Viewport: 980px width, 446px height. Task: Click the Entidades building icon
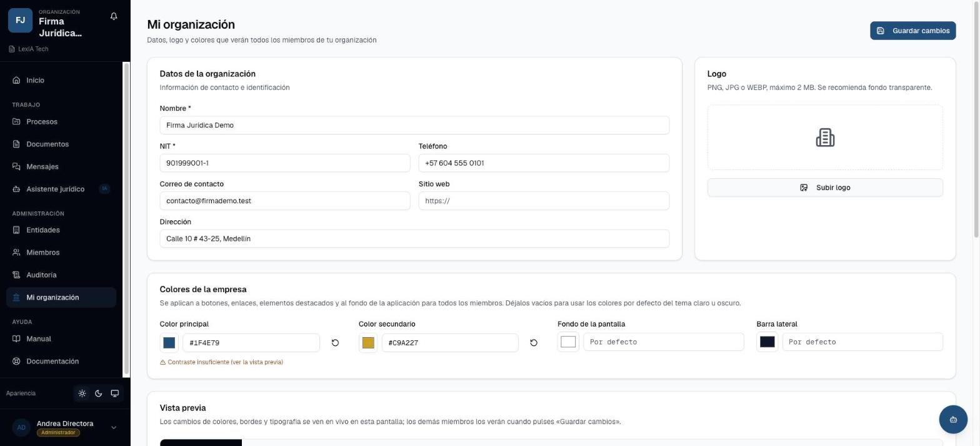pyautogui.click(x=16, y=230)
